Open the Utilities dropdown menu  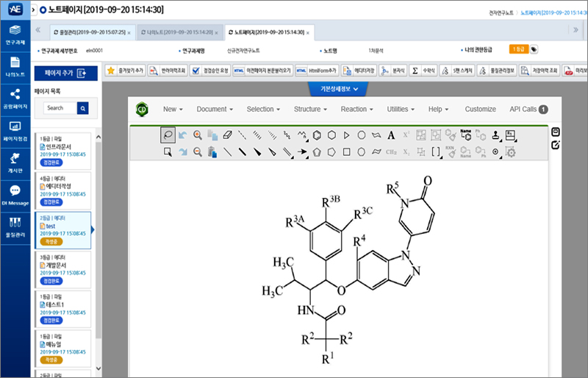pos(401,109)
